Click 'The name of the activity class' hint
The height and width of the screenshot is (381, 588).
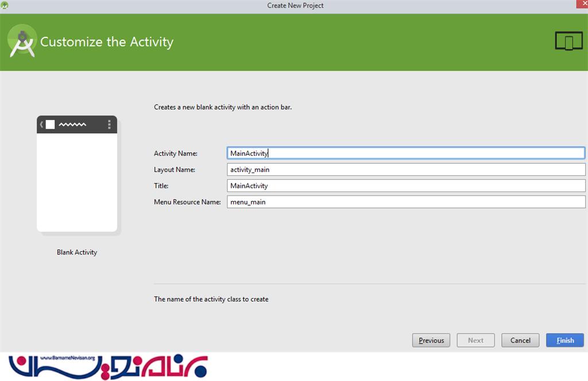point(211,299)
